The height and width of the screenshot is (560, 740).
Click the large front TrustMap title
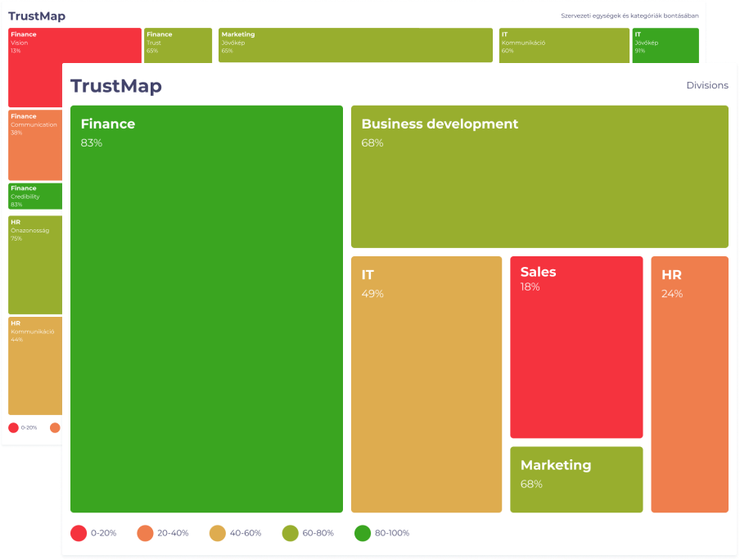pos(116,86)
